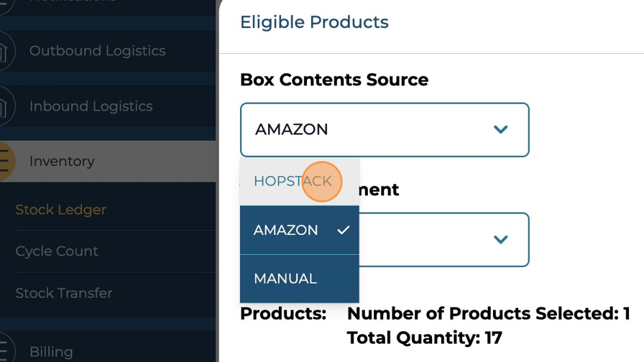Go to Cycle Count page
The image size is (644, 362).
click(x=57, y=251)
